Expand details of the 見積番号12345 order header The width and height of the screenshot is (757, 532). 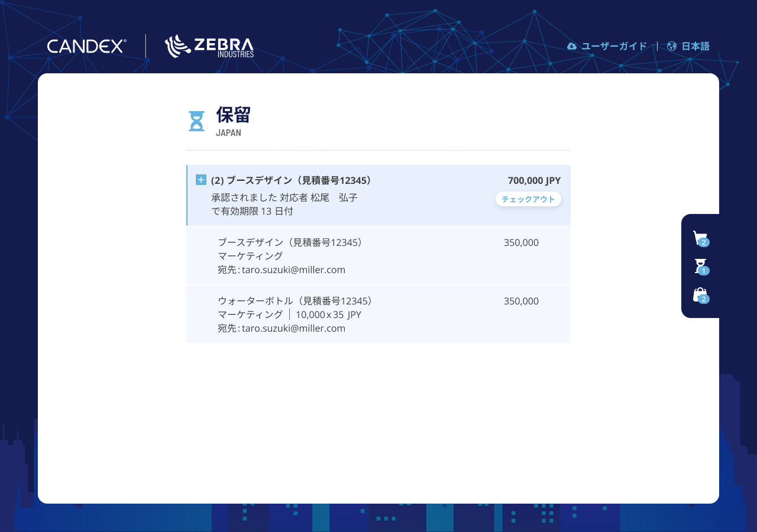[292, 180]
